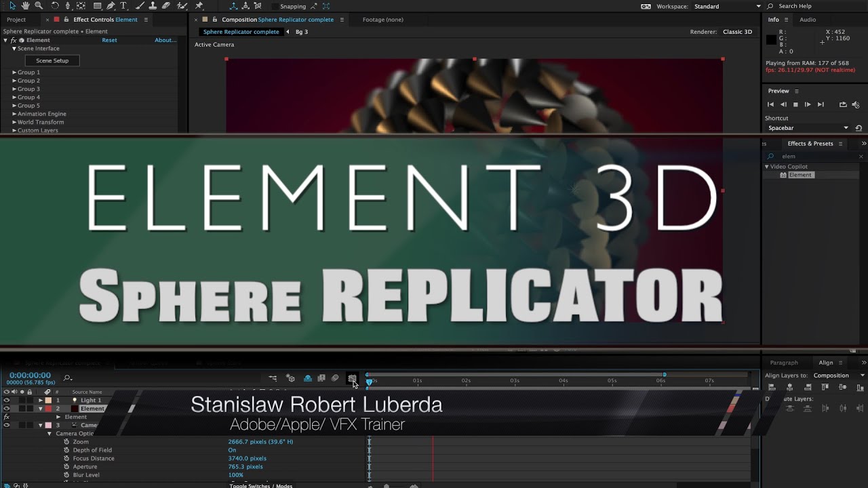This screenshot has width=868, height=488.
Task: Select the Zoom magnifier tool
Action: coord(39,6)
